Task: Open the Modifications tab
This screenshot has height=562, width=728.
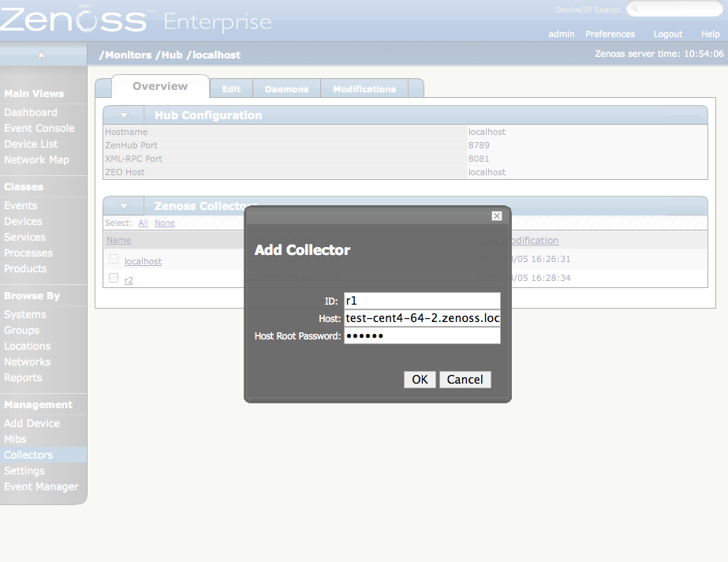Action: click(364, 89)
